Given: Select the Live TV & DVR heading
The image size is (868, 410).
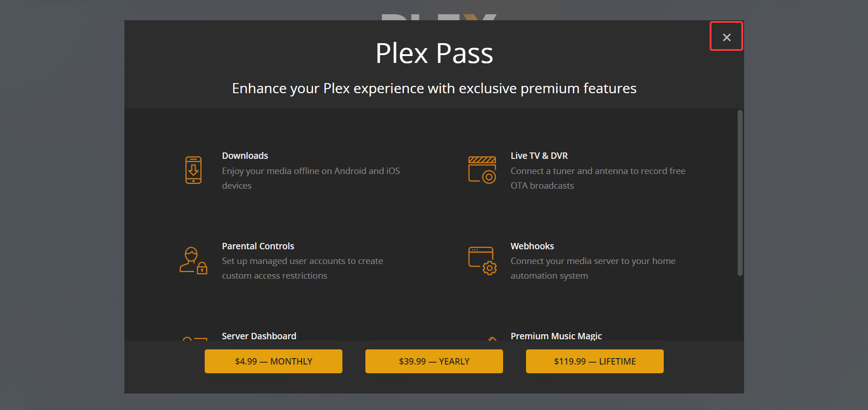Looking at the screenshot, I should pos(539,156).
